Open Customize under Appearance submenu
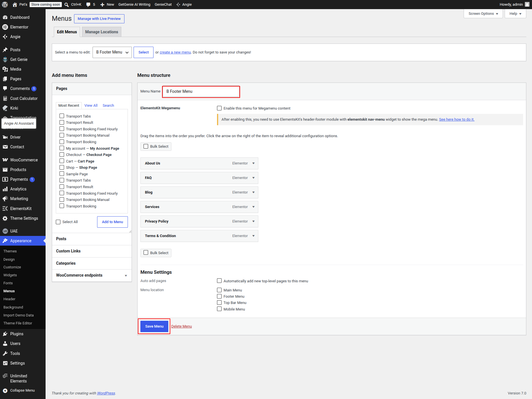Screen dimensions: 532x399 point(12,267)
